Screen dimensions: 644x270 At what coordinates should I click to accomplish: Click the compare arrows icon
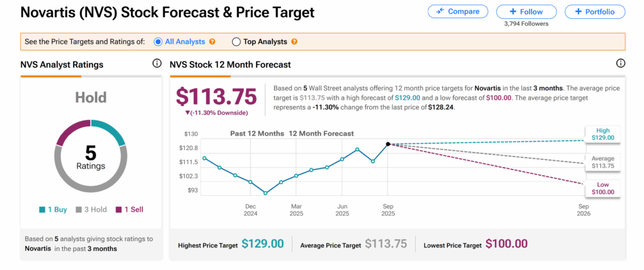(440, 11)
